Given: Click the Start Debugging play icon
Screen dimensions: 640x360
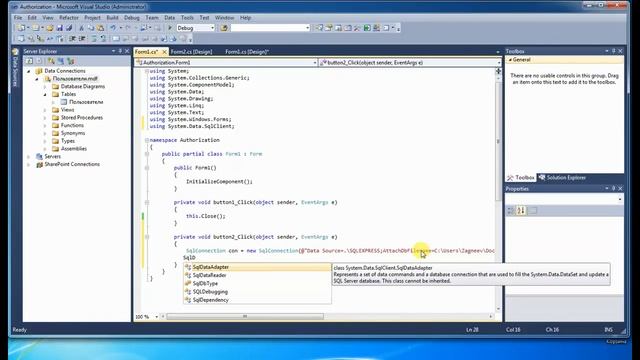Looking at the screenshot, I should pos(170,28).
